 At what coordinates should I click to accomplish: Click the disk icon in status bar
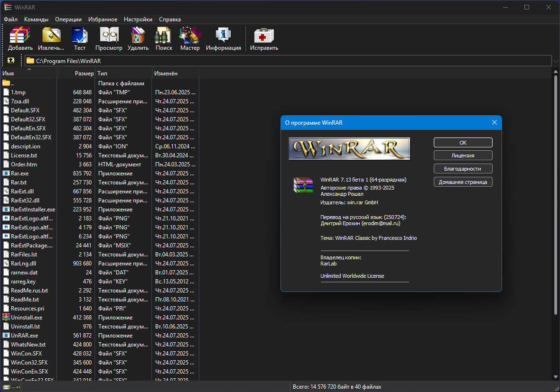(x=7, y=387)
